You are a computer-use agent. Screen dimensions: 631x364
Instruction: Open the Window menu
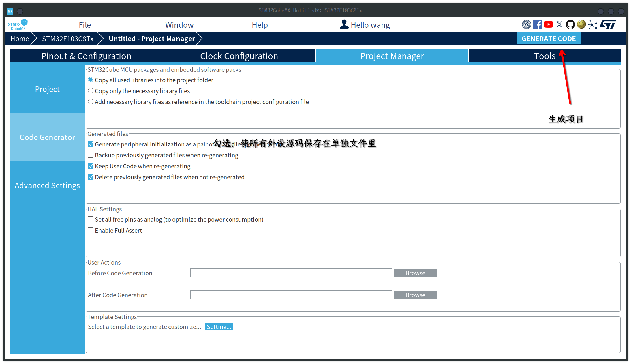pos(179,25)
